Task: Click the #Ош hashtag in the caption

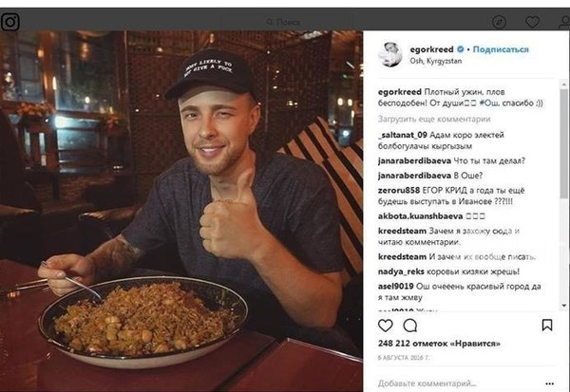Action: point(489,103)
